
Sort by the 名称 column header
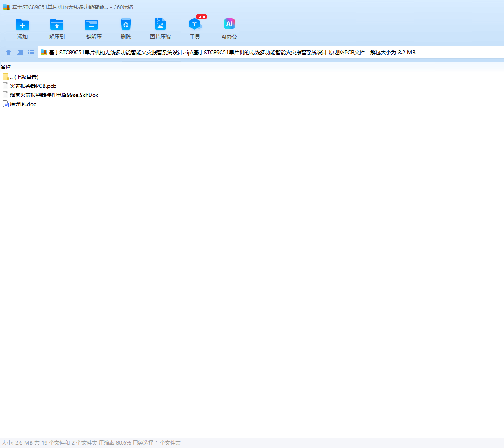[6, 67]
